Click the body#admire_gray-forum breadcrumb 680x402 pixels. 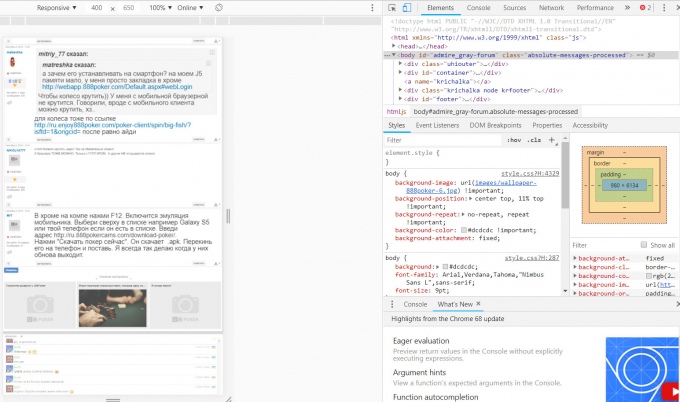coord(495,111)
